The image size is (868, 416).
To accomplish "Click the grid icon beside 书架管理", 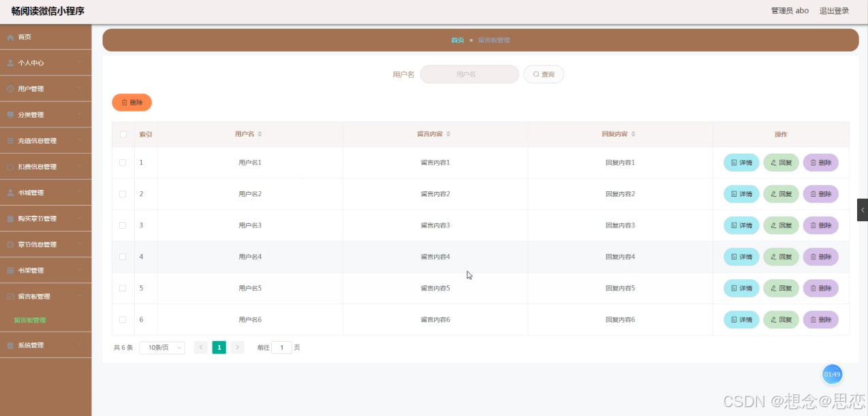I will (x=10, y=270).
